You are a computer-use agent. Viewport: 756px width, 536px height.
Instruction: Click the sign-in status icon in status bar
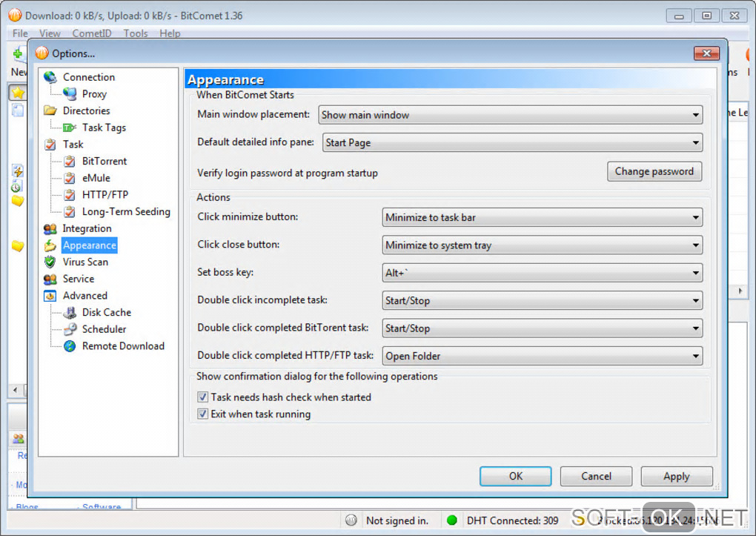pyautogui.click(x=351, y=520)
